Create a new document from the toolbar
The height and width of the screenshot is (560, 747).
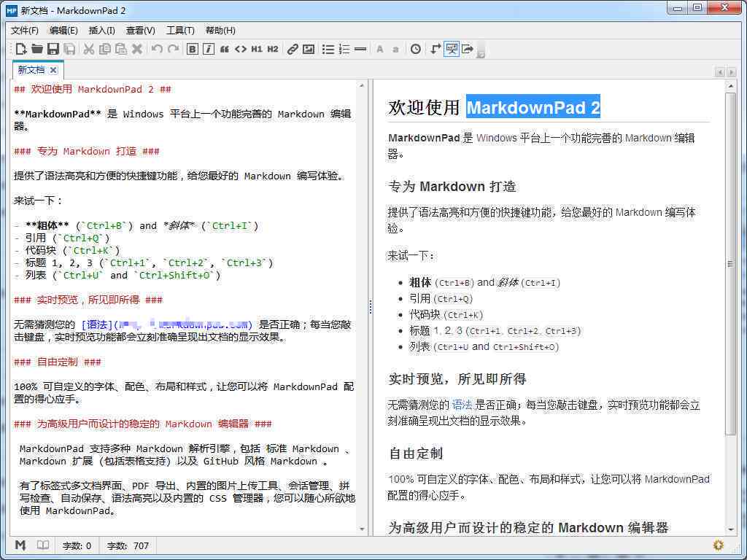point(21,49)
